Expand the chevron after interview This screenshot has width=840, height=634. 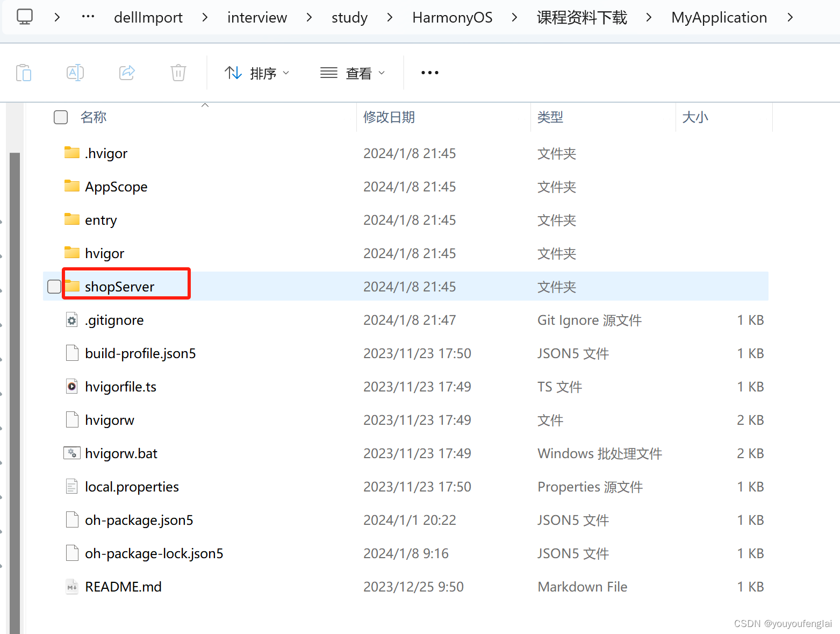309,17
